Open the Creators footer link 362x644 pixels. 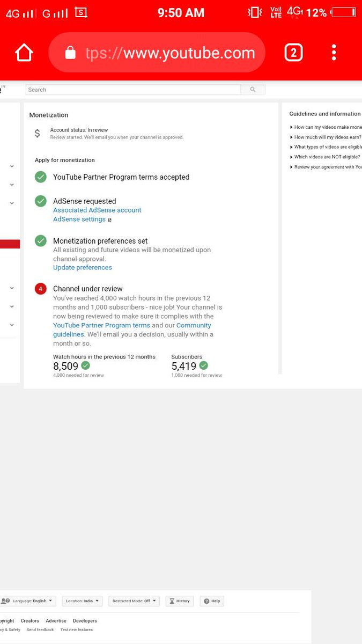point(30,621)
